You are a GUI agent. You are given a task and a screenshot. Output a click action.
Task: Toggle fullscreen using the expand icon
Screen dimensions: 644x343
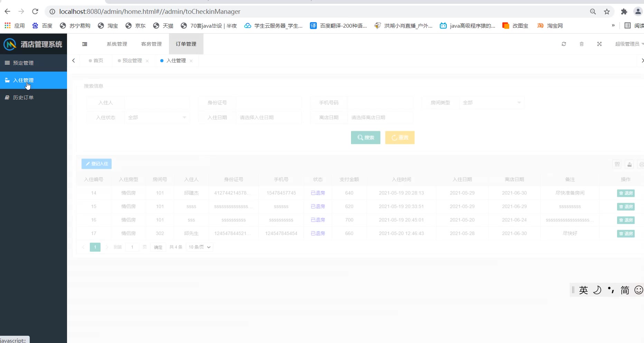click(x=599, y=44)
